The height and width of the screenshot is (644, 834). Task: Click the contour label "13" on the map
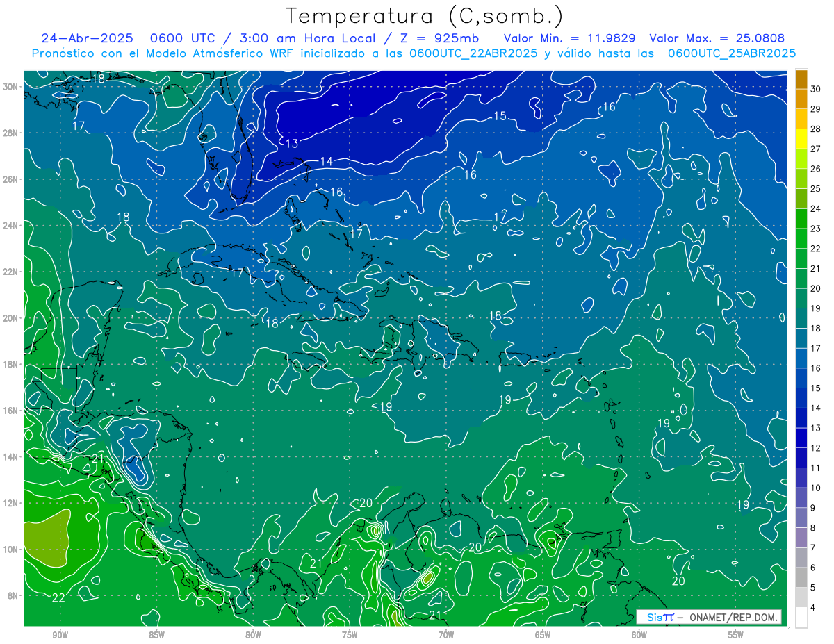tap(292, 143)
